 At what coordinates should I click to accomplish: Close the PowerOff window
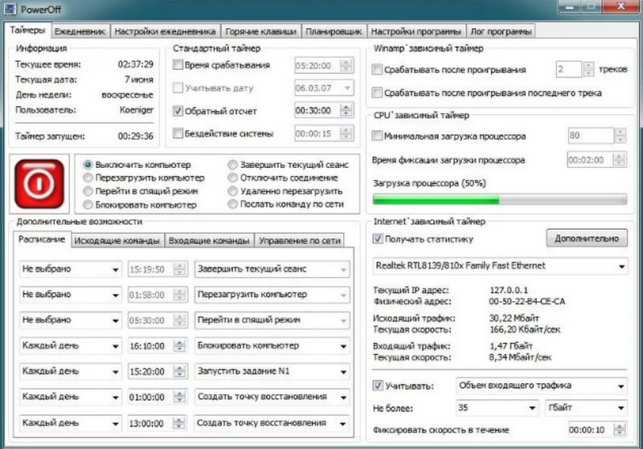point(621,6)
